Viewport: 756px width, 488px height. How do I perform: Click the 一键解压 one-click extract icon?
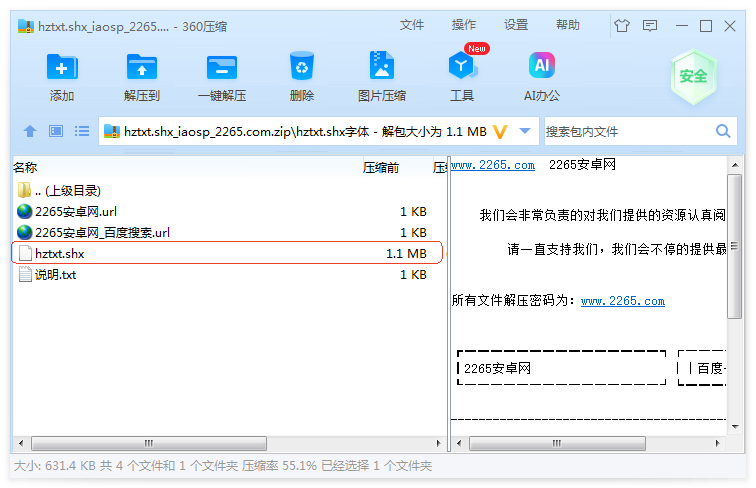tap(222, 67)
